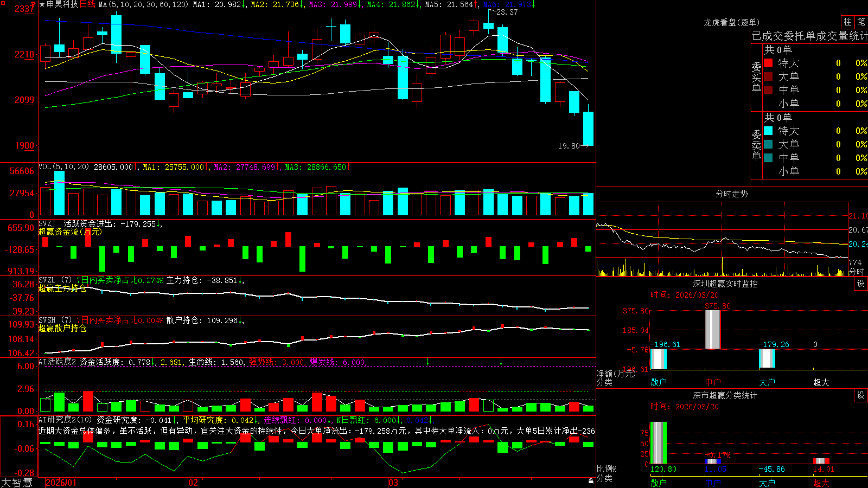Click the 爆发线: 6.000 label
Viewport: 868px width, 488px height.
click(337, 362)
